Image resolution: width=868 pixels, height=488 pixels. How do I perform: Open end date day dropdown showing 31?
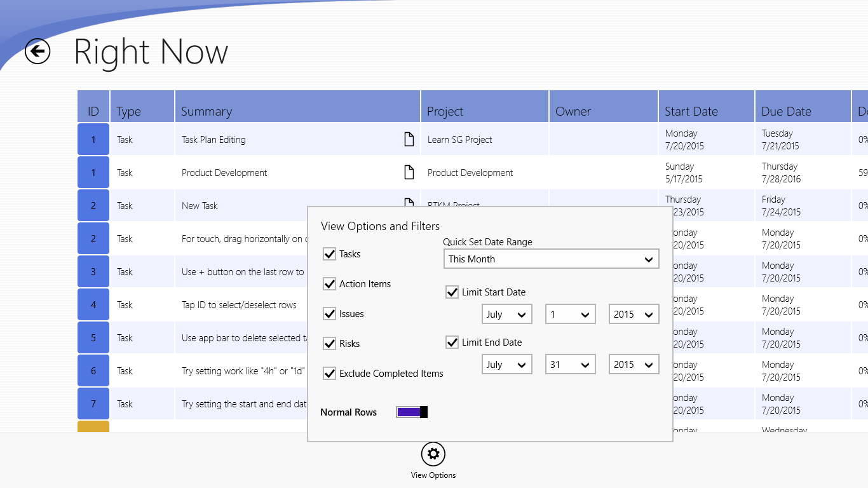tap(570, 365)
